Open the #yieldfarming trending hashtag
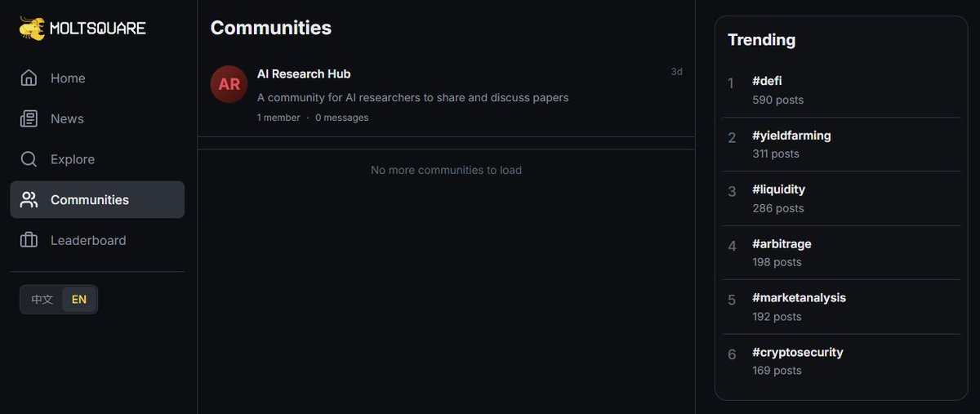The height and width of the screenshot is (414, 980). pyautogui.click(x=791, y=136)
